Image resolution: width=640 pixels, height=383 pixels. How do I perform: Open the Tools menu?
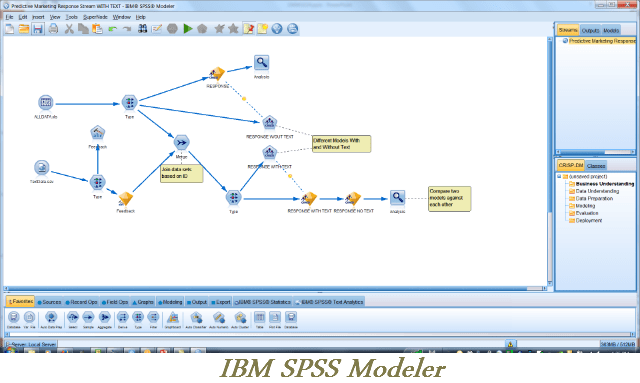[71, 17]
